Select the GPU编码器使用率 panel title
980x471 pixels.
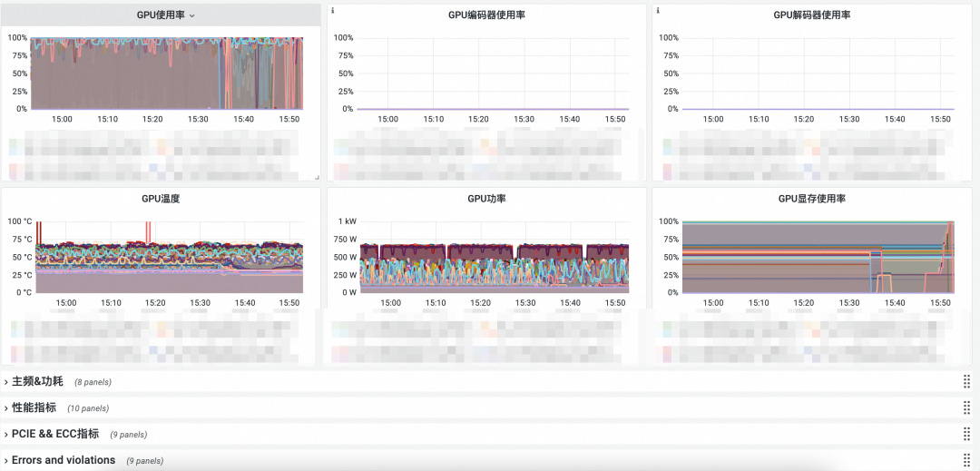tap(486, 15)
